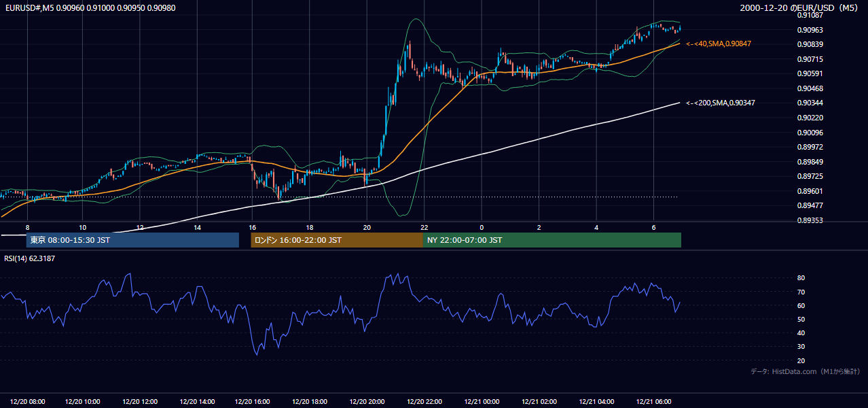
Task: Click bottom time label 12/20 14:00
Action: pos(197,401)
